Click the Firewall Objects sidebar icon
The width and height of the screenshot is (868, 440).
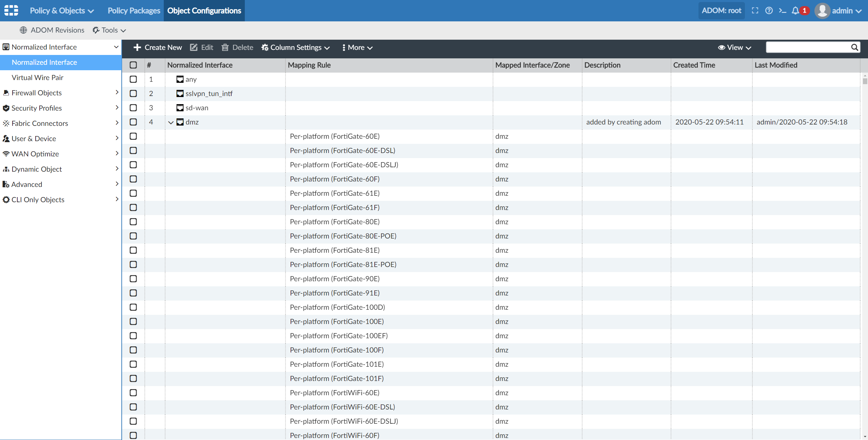[x=6, y=93]
